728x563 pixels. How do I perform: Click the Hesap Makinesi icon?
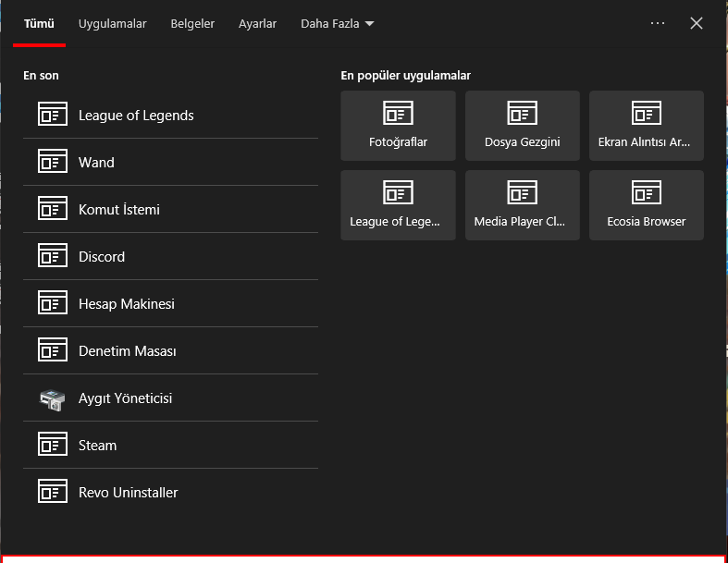[x=53, y=302]
